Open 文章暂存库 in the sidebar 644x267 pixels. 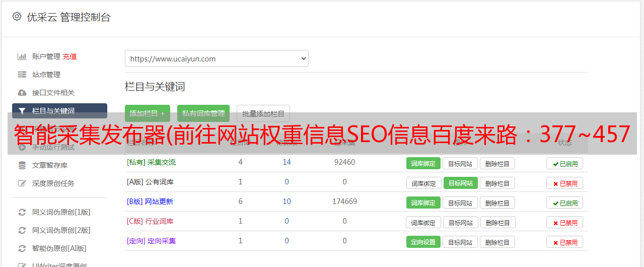(50, 165)
